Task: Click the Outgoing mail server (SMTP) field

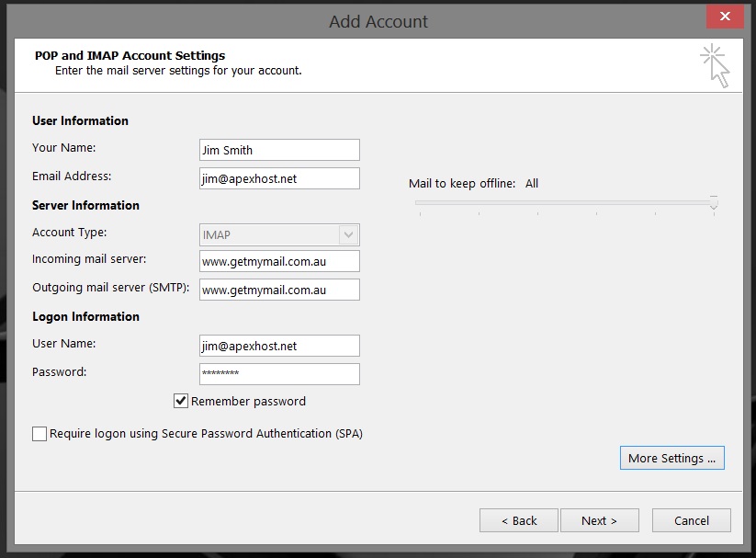Action: pyautogui.click(x=278, y=289)
